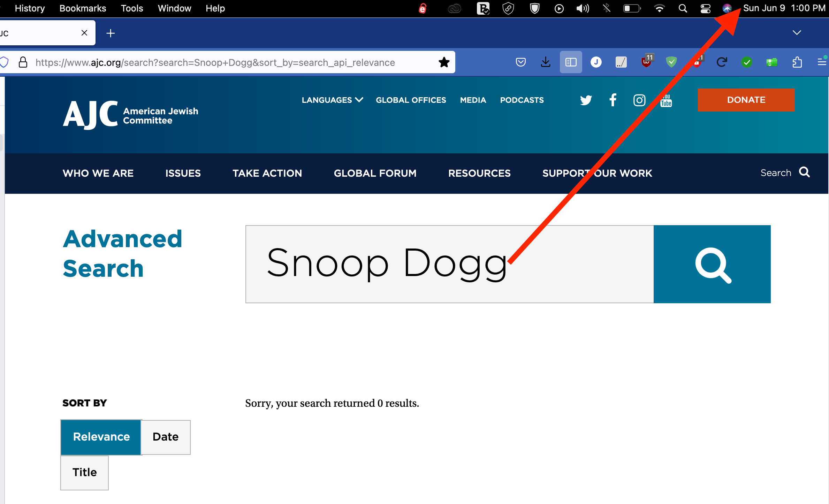Open the volume control in menu bar
The width and height of the screenshot is (829, 504).
pyautogui.click(x=583, y=8)
